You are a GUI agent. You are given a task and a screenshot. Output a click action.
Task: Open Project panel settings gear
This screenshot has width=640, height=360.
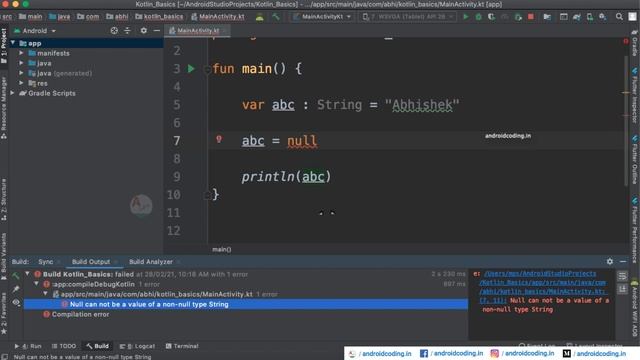(x=144, y=31)
